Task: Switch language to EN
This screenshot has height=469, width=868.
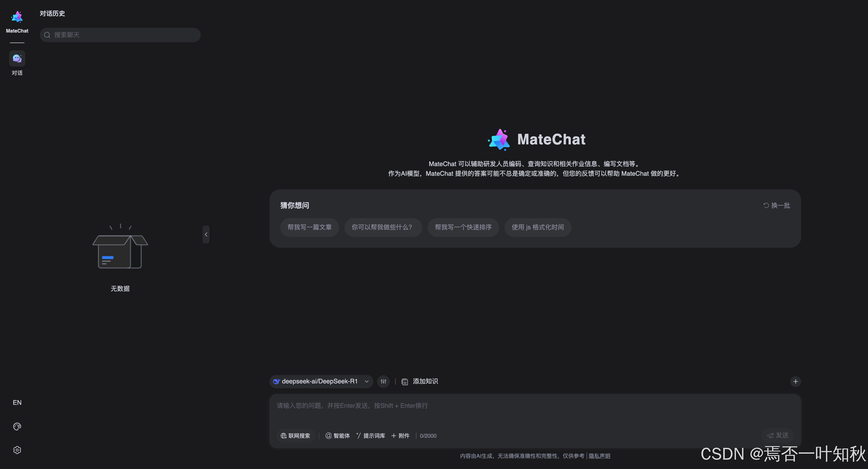Action: pos(17,403)
